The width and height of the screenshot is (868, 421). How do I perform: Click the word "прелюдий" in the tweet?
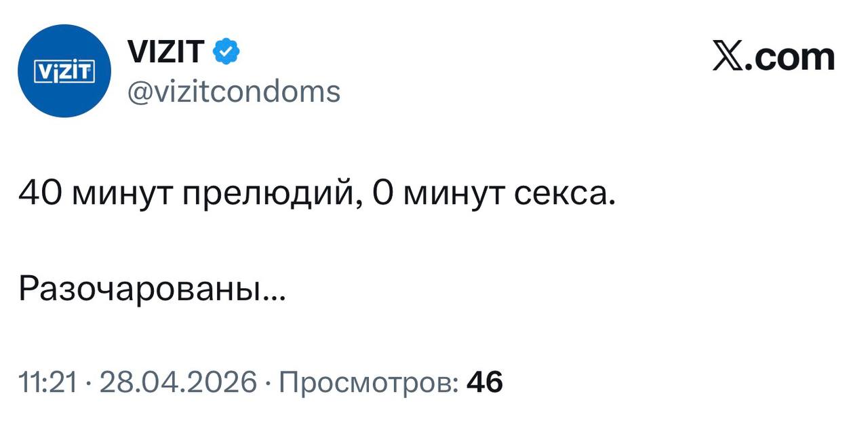click(267, 196)
